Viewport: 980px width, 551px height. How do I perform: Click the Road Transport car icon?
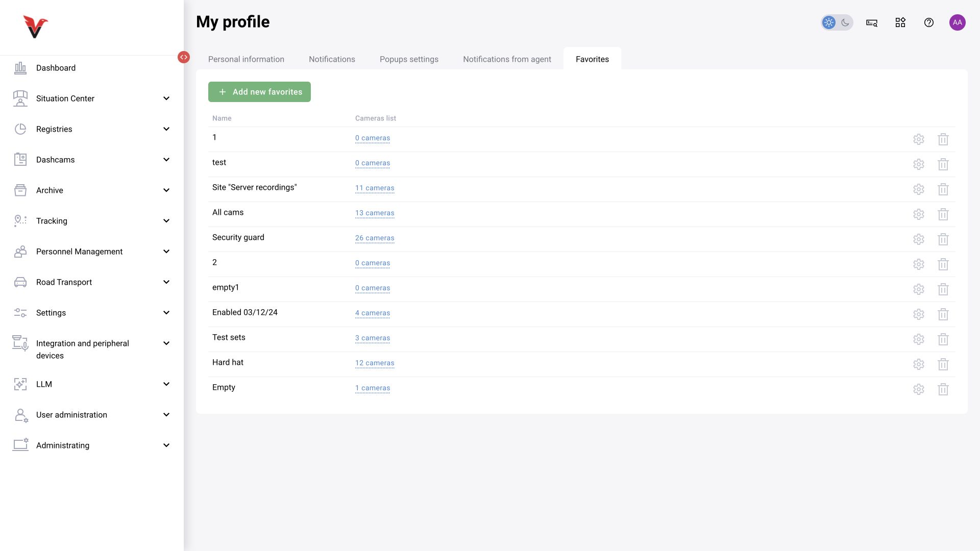click(20, 282)
